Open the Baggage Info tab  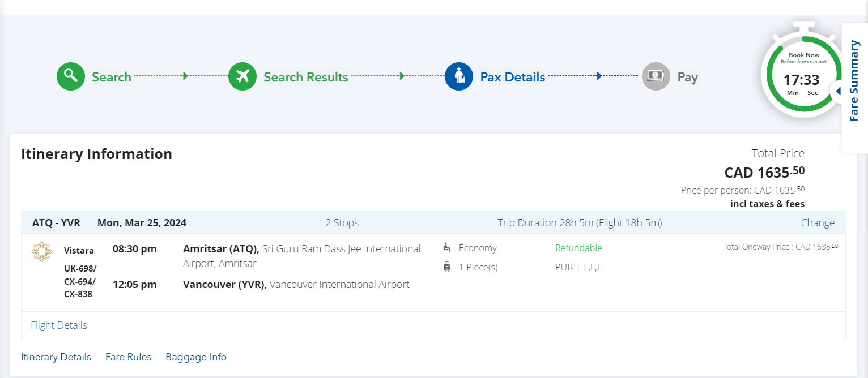(x=196, y=357)
